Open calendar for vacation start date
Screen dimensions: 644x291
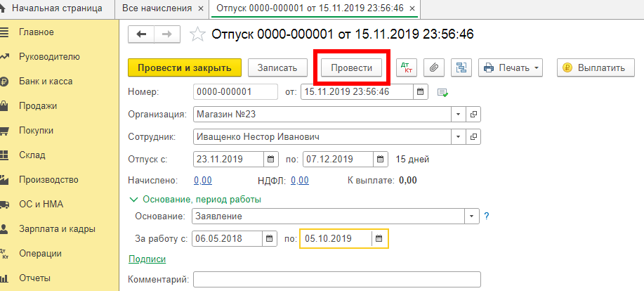tap(270, 158)
